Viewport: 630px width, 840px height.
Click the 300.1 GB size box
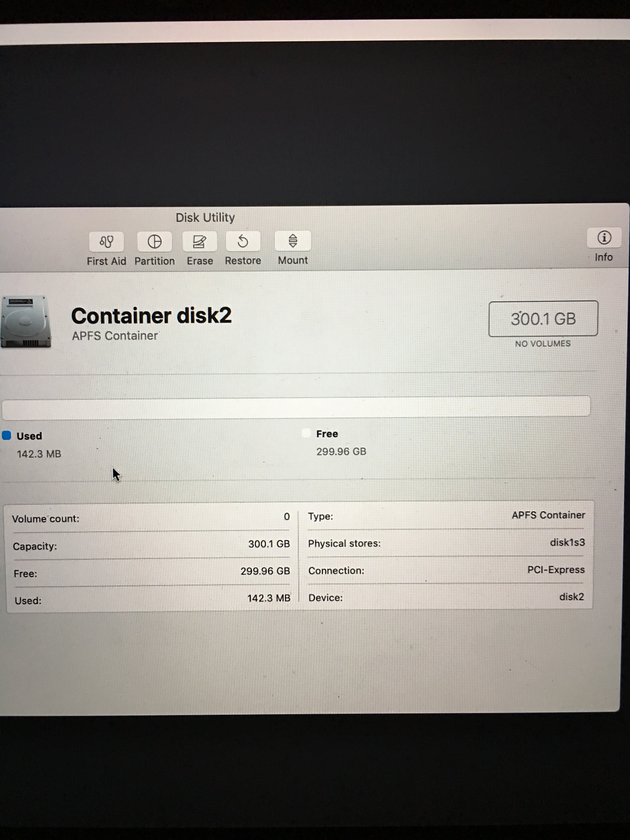pyautogui.click(x=543, y=319)
